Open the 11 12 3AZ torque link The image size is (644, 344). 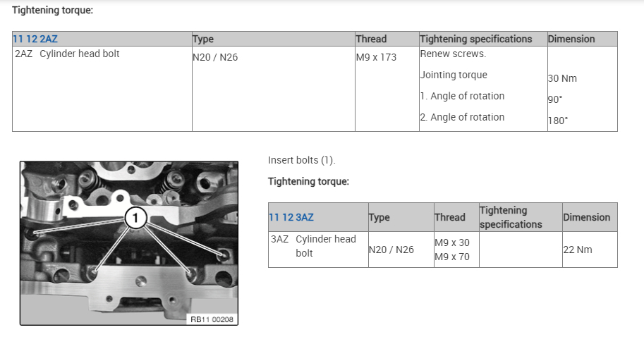coord(291,217)
